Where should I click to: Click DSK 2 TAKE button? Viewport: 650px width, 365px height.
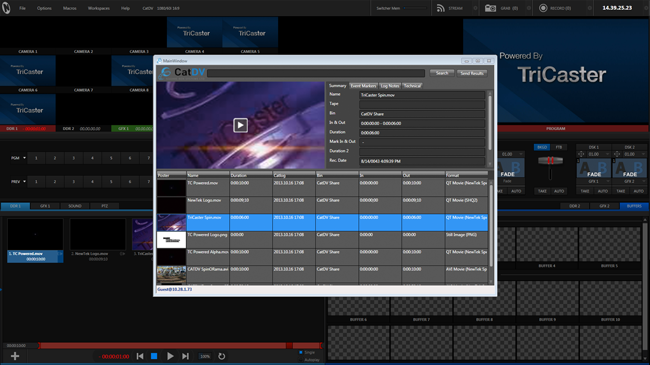621,191
